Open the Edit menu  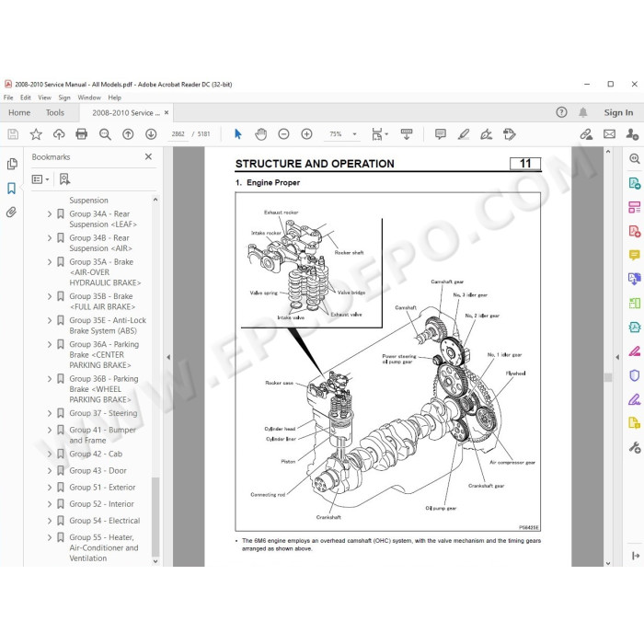pyautogui.click(x=26, y=98)
